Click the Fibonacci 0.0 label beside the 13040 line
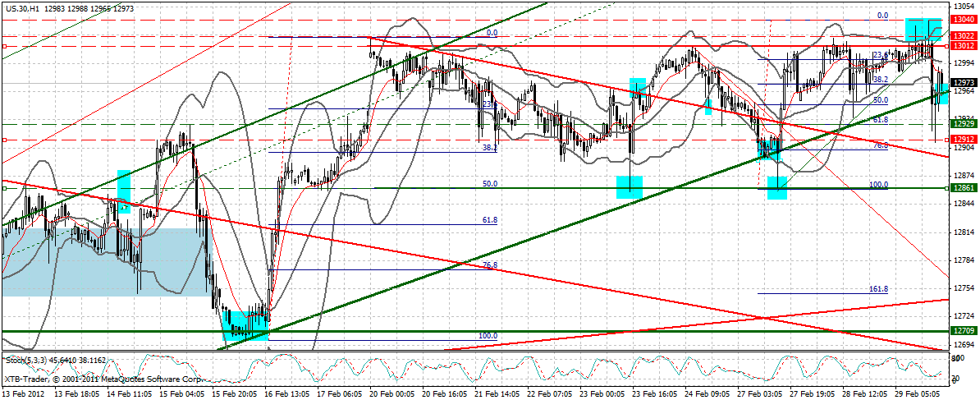 883,16
